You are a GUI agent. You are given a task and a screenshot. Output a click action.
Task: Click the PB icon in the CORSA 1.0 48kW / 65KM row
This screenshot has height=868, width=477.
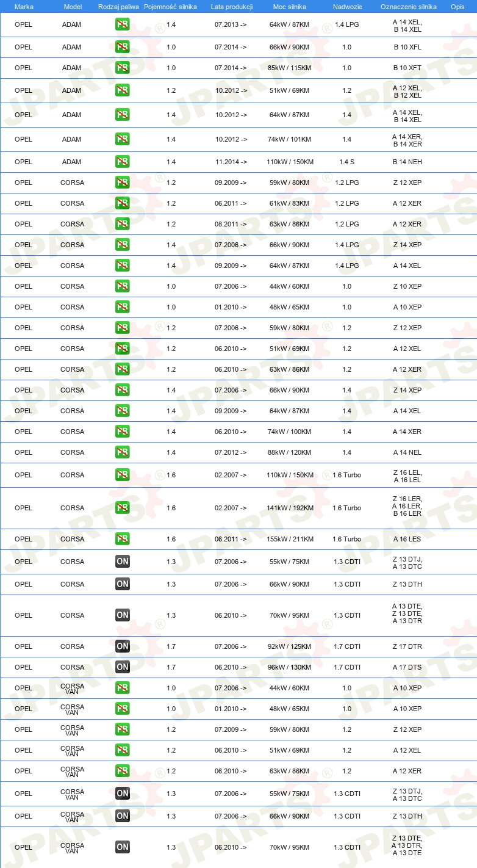point(122,307)
